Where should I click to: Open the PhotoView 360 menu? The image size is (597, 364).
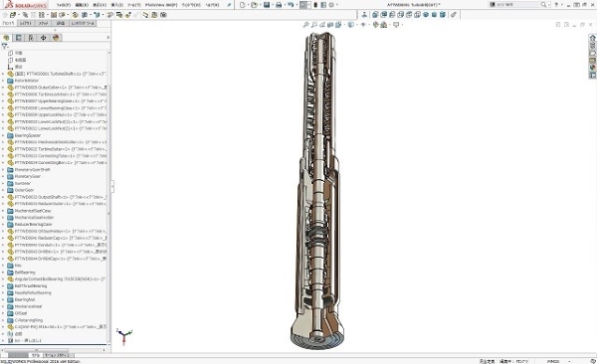pyautogui.click(x=161, y=5)
